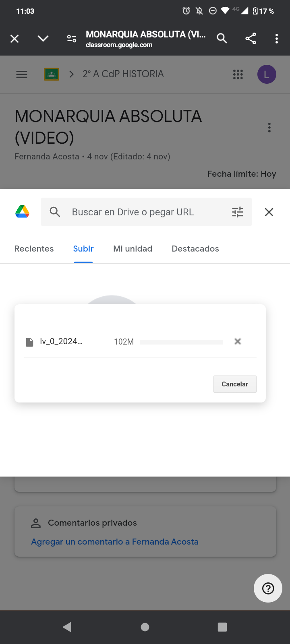Switch to the Recientes tab
This screenshot has height=644, width=290.
(34, 249)
